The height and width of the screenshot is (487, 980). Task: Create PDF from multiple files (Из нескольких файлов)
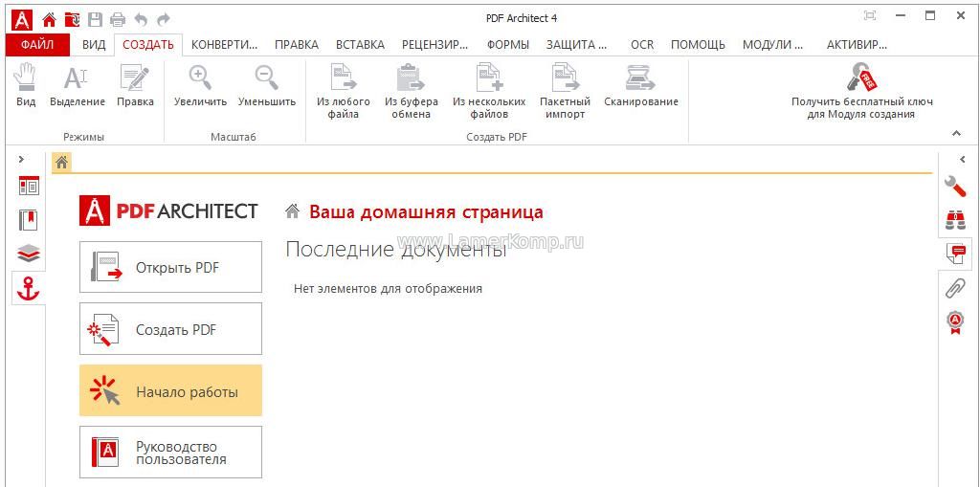click(488, 80)
